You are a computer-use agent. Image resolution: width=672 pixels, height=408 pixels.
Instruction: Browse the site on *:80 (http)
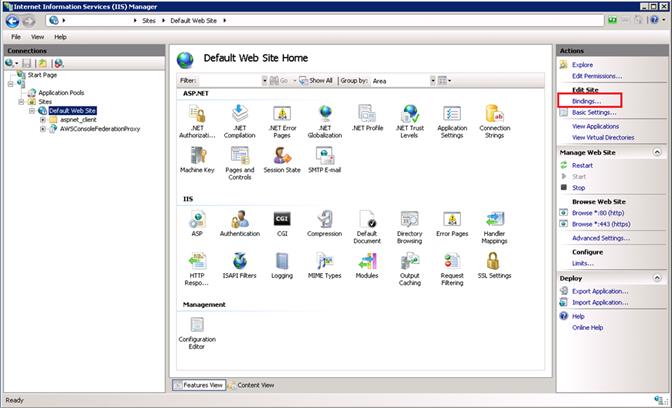click(598, 213)
